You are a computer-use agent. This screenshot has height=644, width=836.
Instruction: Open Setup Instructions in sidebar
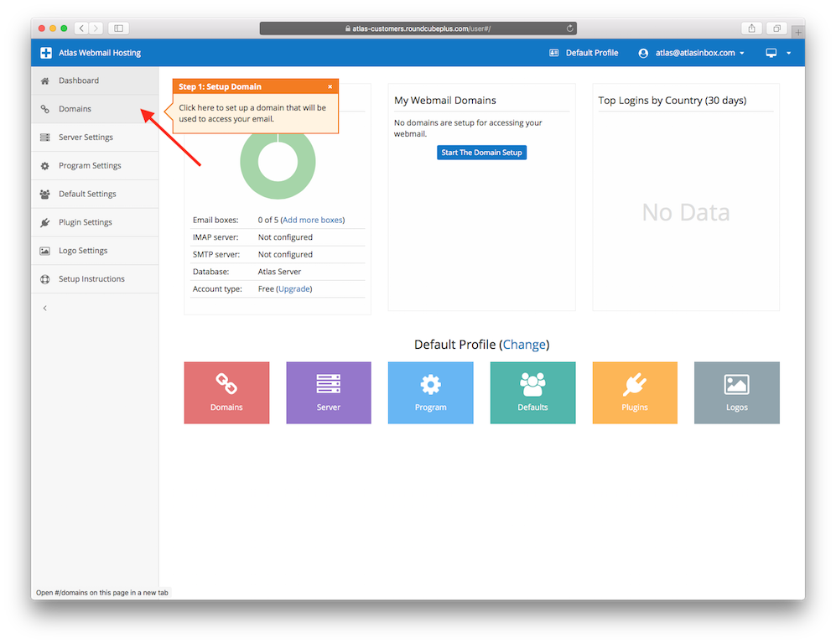tap(95, 279)
